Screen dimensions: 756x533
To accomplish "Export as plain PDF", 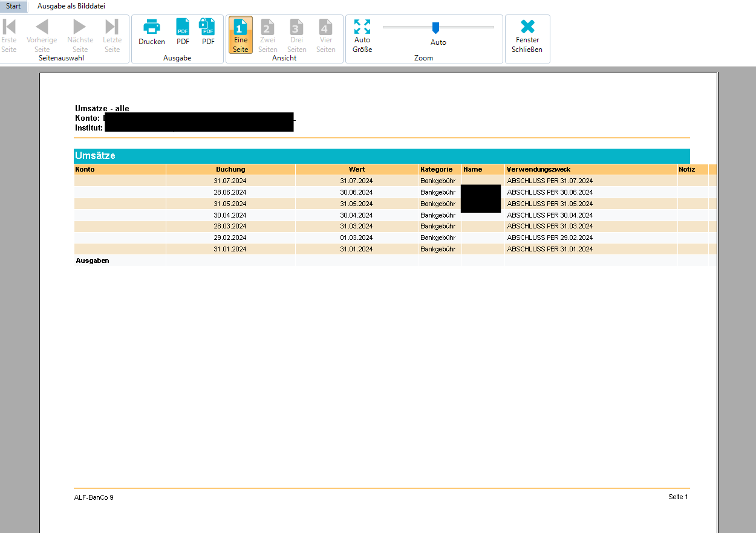I will [x=183, y=33].
